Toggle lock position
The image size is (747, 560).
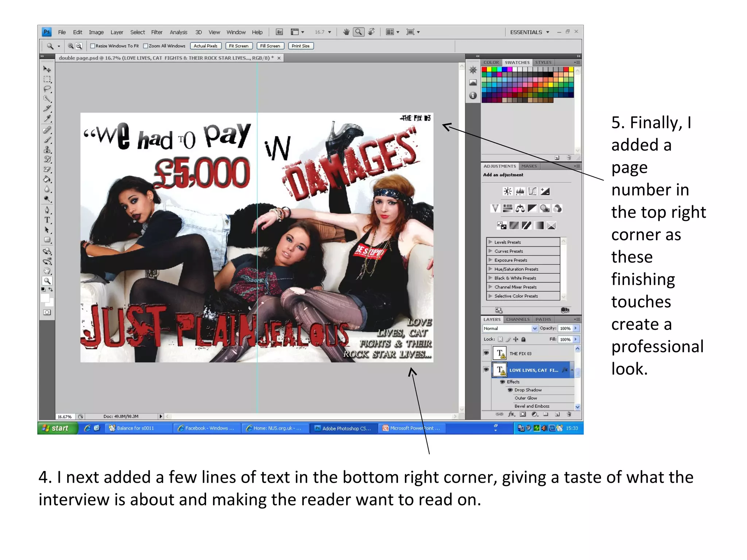516,339
